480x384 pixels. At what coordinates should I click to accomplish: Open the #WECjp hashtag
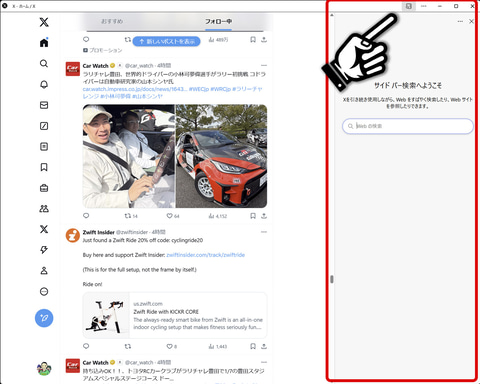[x=199, y=89]
